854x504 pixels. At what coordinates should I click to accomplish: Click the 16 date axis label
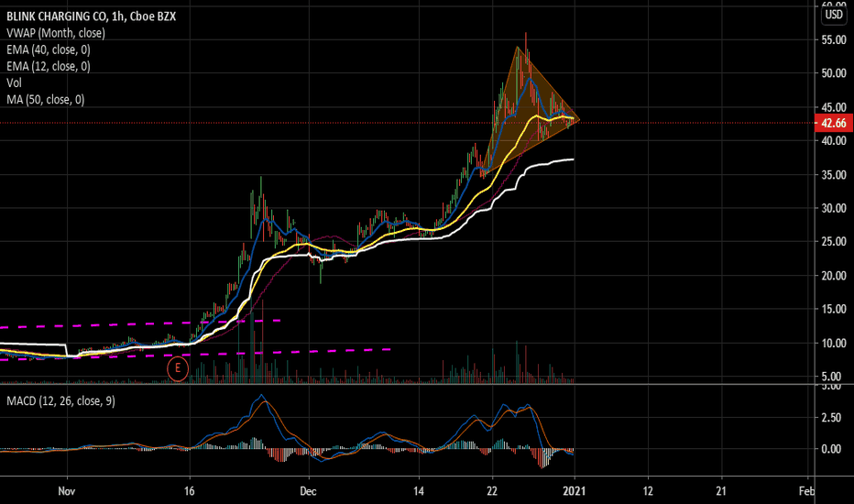pyautogui.click(x=189, y=491)
